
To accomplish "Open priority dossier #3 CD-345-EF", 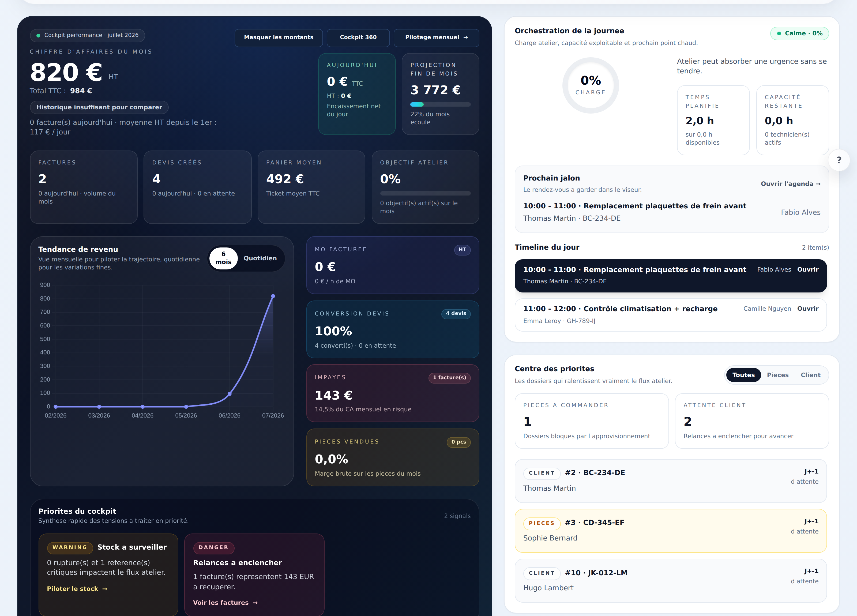I will click(x=670, y=531).
